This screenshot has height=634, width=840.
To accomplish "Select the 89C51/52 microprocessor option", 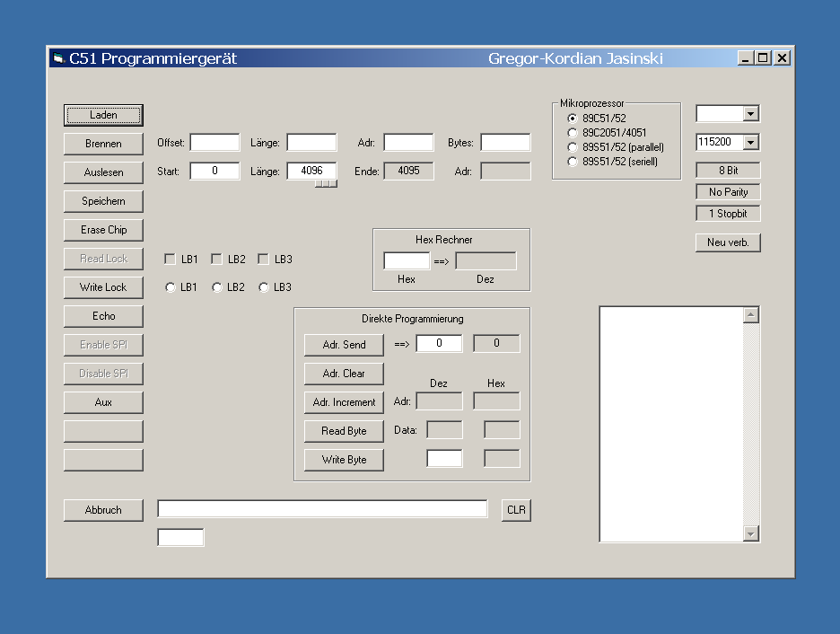I will click(573, 119).
